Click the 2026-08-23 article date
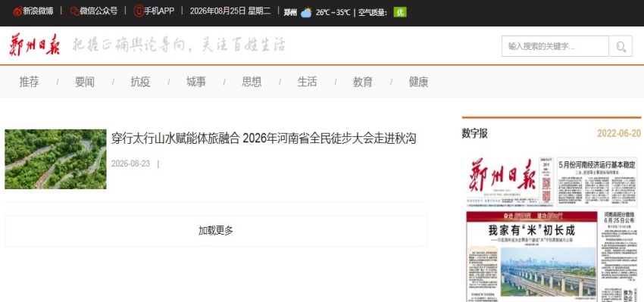Image resolution: width=644 pixels, height=302 pixels. [x=130, y=163]
